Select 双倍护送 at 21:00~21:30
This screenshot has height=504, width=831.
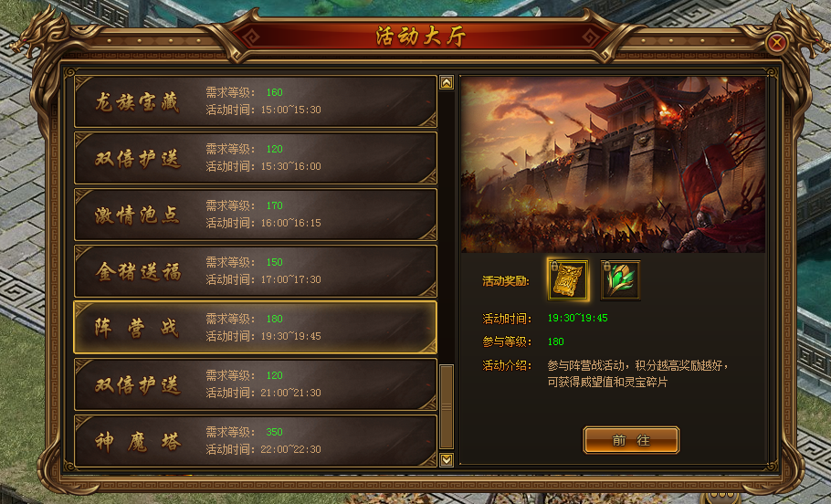tap(256, 384)
